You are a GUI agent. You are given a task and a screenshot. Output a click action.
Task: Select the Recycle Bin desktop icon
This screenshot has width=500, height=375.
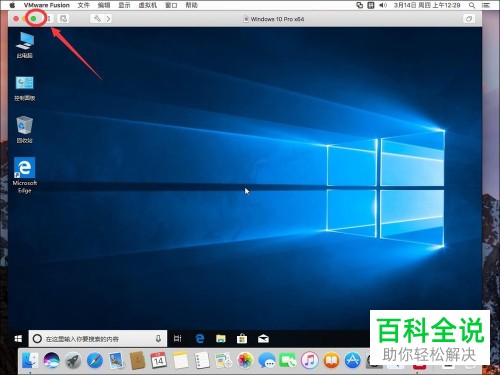click(x=25, y=130)
